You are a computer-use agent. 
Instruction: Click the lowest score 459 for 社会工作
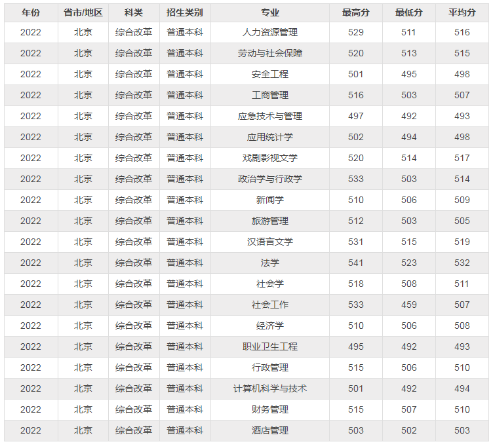tap(408, 305)
